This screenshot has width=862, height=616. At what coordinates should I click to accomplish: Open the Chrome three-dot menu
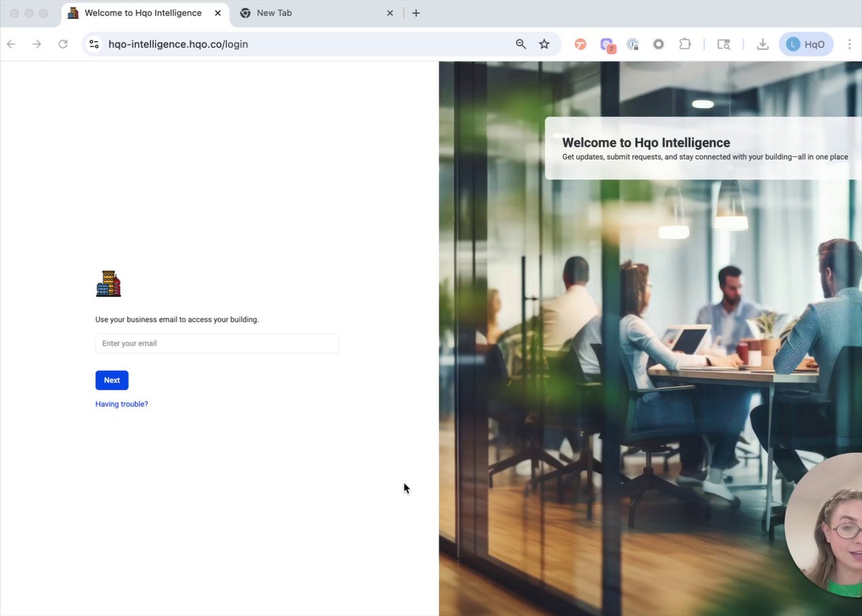(850, 44)
